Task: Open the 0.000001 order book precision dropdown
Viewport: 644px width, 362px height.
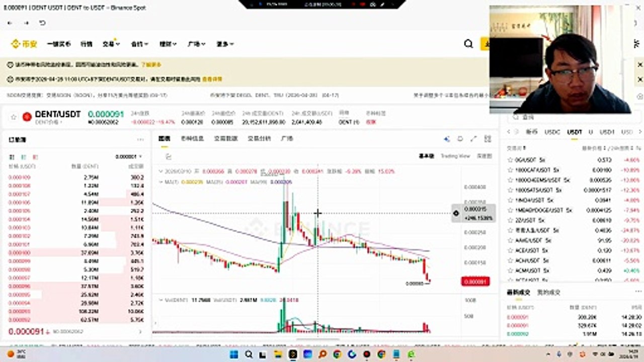Action: pyautogui.click(x=129, y=157)
